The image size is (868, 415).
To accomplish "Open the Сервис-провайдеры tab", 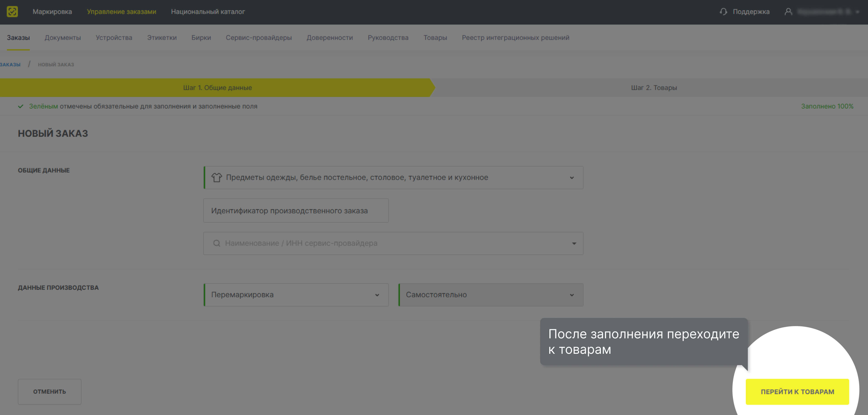I will [x=258, y=37].
